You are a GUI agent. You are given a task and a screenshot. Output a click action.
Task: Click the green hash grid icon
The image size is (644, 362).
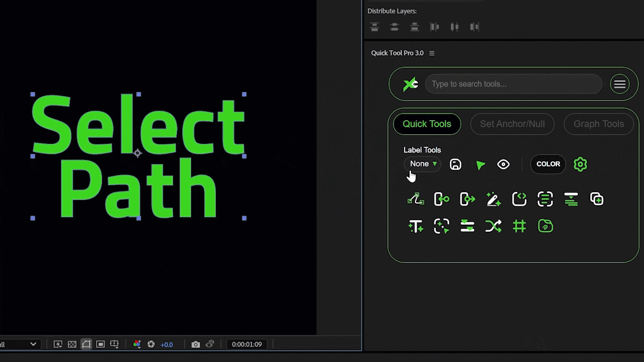coord(519,226)
